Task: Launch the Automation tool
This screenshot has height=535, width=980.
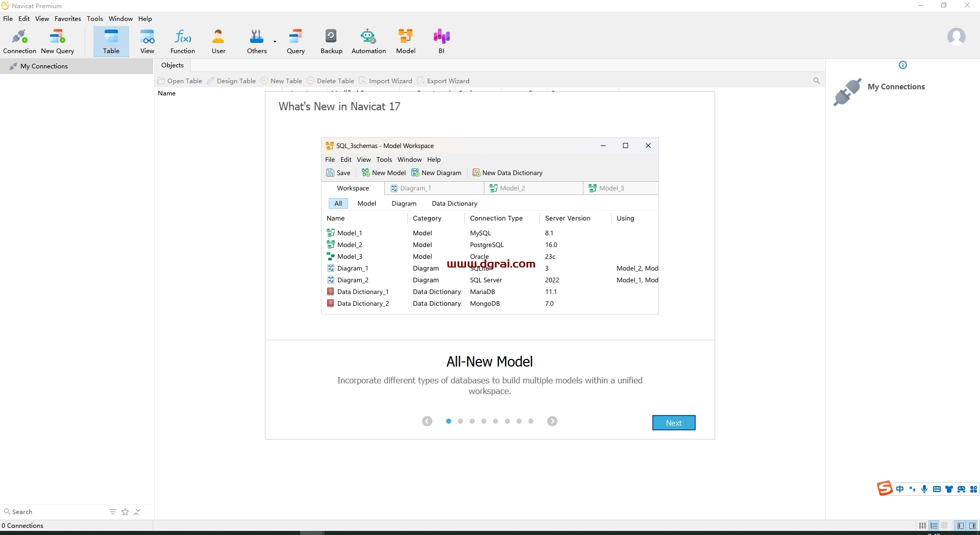Action: tap(369, 41)
